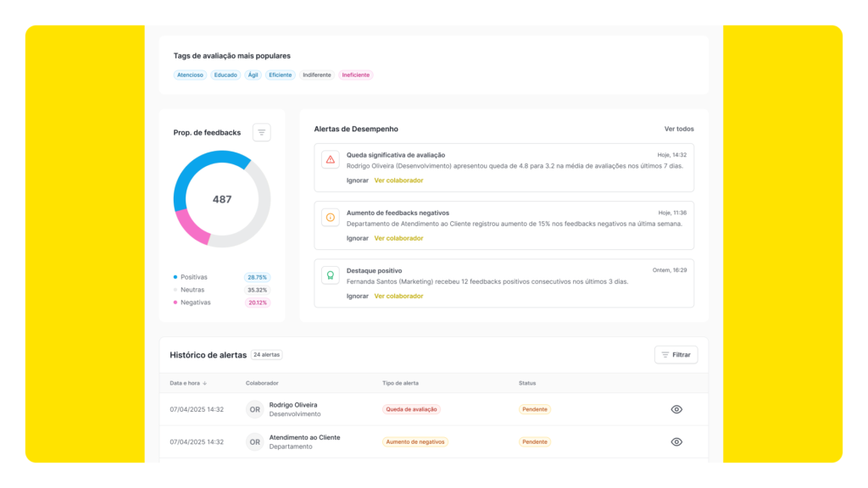Image resolution: width=868 pixels, height=488 pixels.
Task: Sort by the Data e hora column
Action: tap(188, 383)
